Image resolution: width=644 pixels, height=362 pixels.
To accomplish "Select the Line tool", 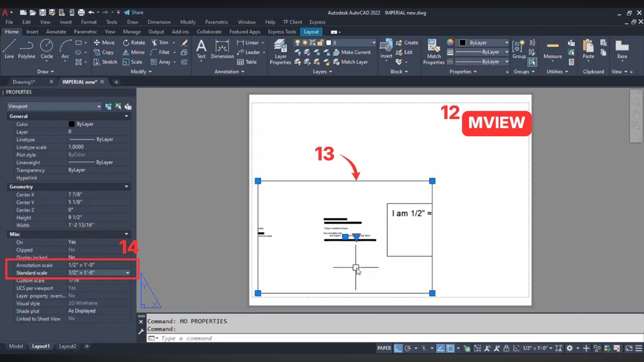I will pos(9,49).
